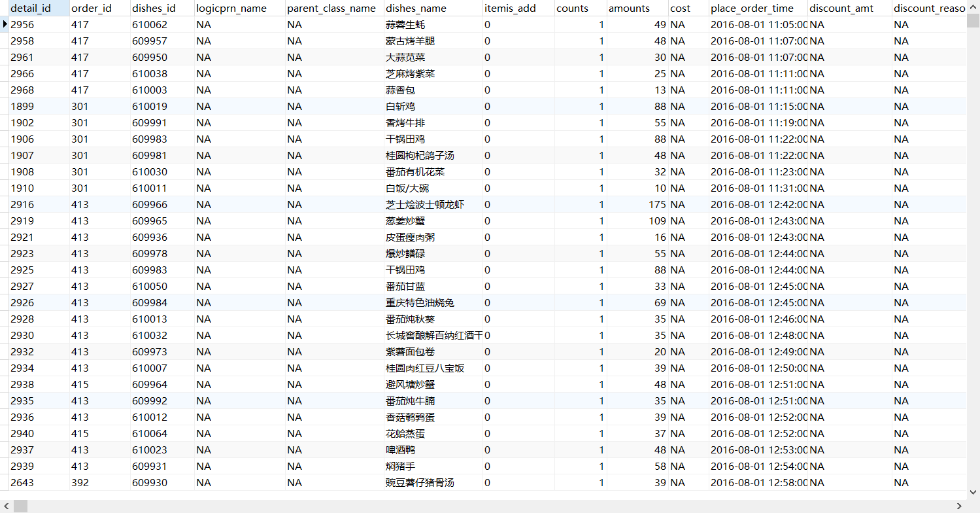Select dish name 蒜蓉生蚝

point(405,24)
